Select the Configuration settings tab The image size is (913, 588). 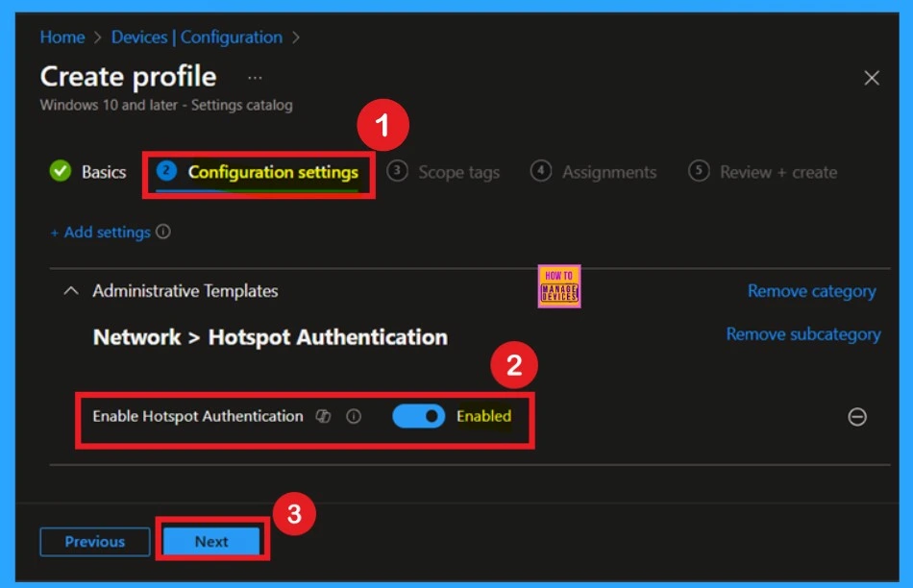[x=258, y=172]
